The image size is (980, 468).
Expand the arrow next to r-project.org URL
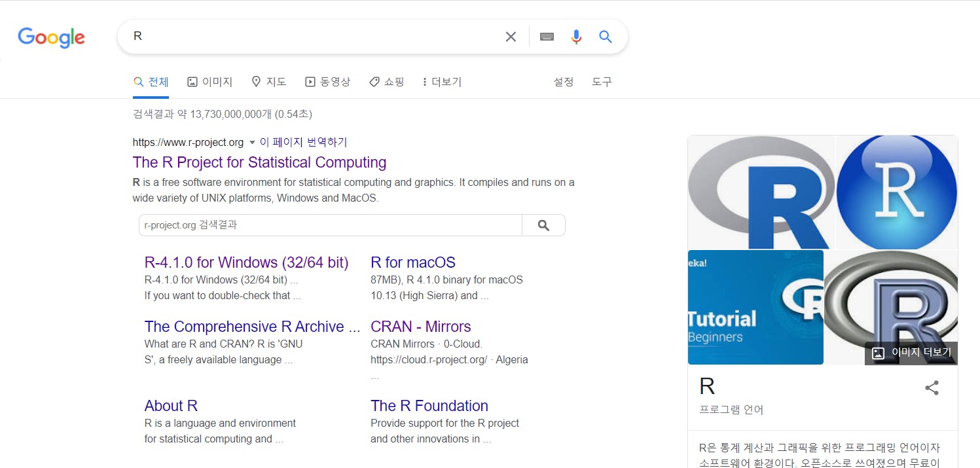click(251, 143)
